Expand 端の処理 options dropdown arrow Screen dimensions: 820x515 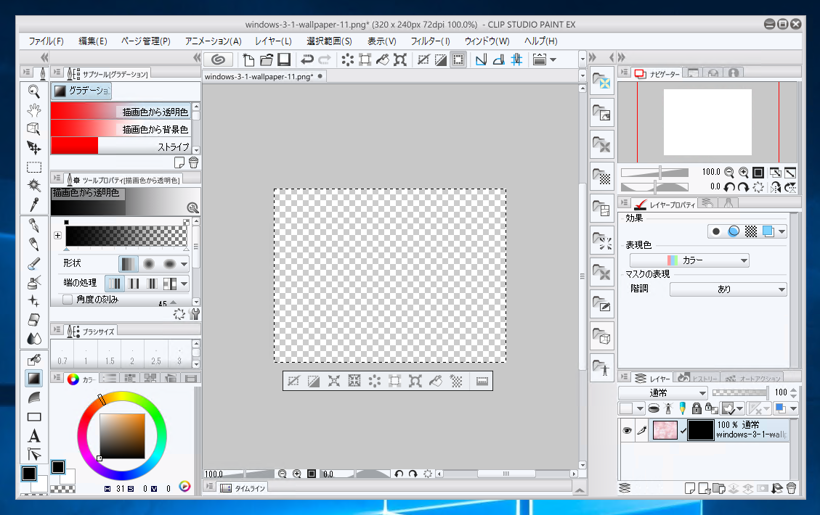tap(184, 284)
